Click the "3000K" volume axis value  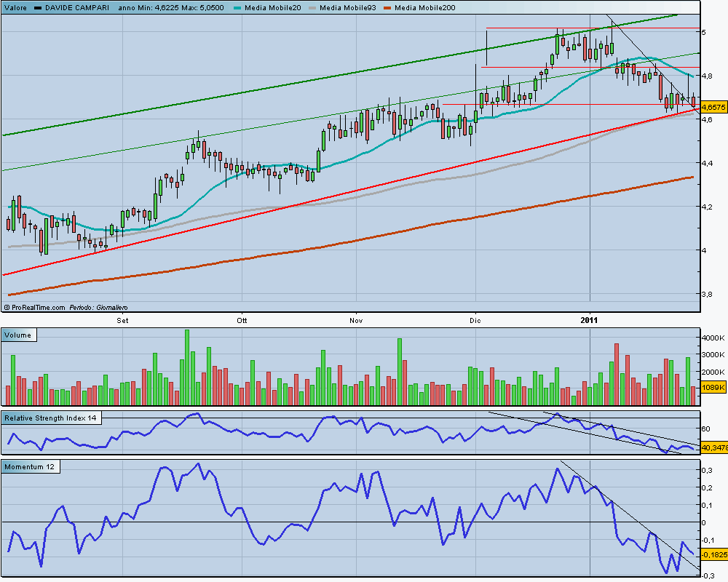pyautogui.click(x=713, y=354)
